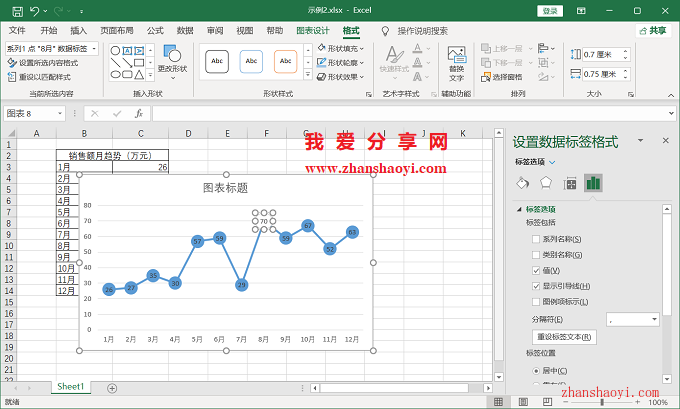
Task: Open the Name Box dropdown arrow
Action: (x=60, y=114)
